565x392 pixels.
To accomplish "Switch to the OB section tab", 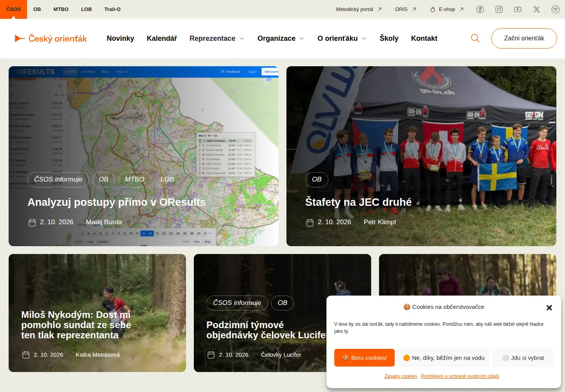I will pyautogui.click(x=37, y=9).
